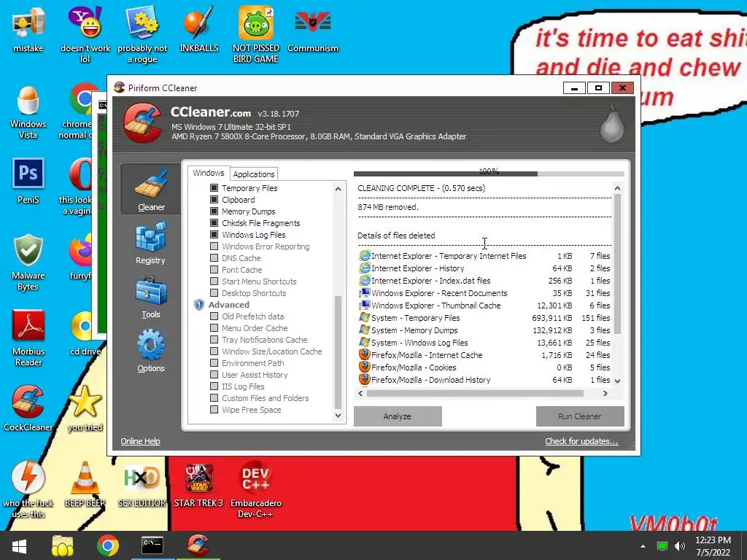The width and height of the screenshot is (747, 560).
Task: Open the Morbius Reader desktop icon
Action: click(x=28, y=337)
